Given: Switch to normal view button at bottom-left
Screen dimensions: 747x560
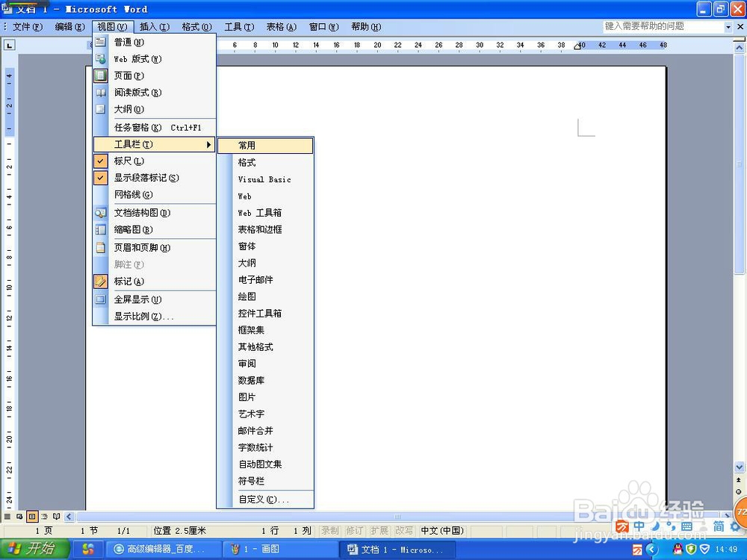Looking at the screenshot, I should point(7,517).
